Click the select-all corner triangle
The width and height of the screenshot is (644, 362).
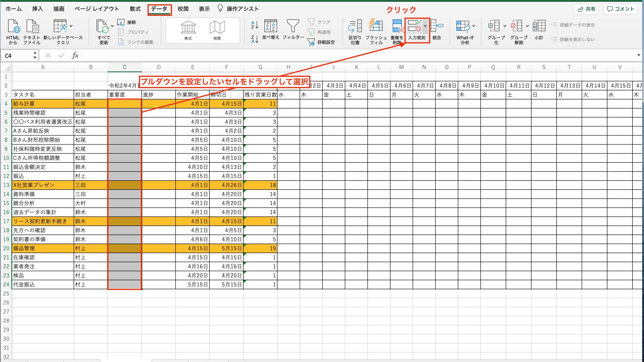[x=7, y=67]
